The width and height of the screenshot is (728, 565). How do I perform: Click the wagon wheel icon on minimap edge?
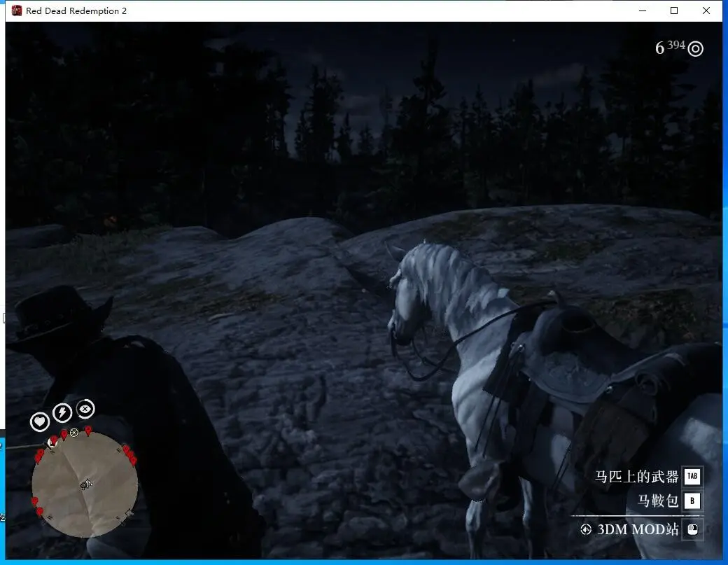(73, 433)
